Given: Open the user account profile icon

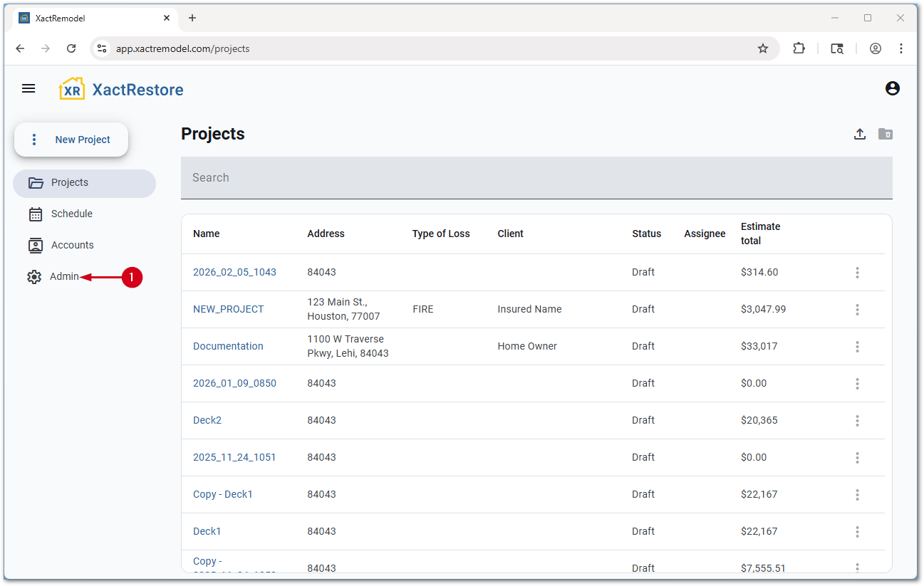Looking at the screenshot, I should (892, 88).
